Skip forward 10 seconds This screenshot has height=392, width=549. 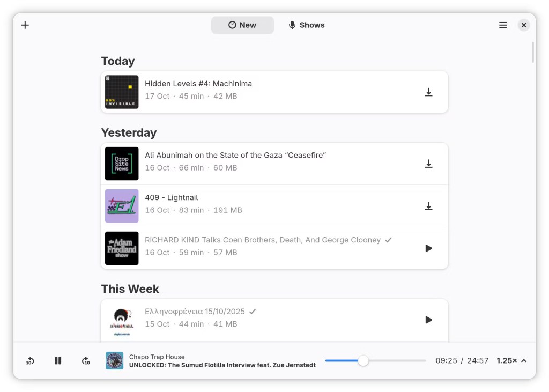click(86, 361)
